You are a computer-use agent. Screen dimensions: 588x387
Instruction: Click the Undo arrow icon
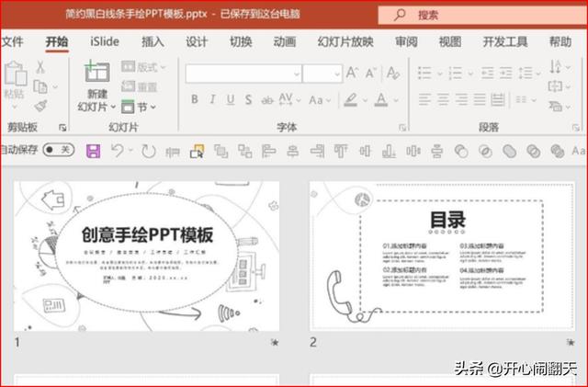click(x=118, y=150)
